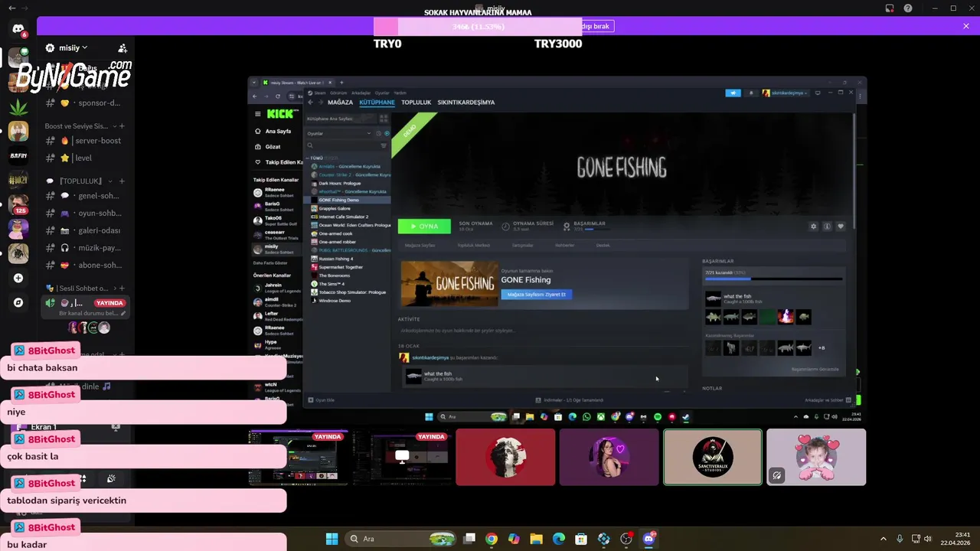
Task: Open Task View from the taskbar
Action: click(469, 539)
